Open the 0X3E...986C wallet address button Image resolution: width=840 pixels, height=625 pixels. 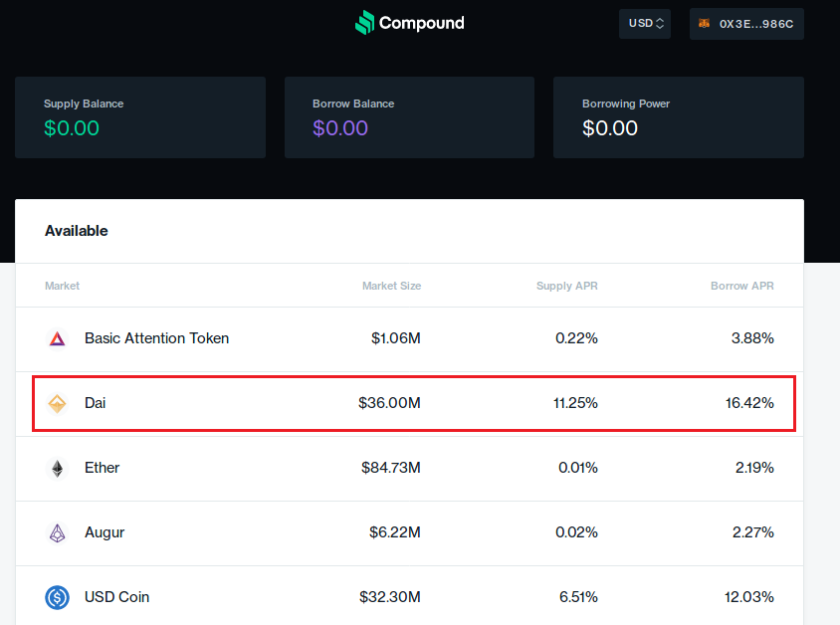pyautogui.click(x=746, y=24)
